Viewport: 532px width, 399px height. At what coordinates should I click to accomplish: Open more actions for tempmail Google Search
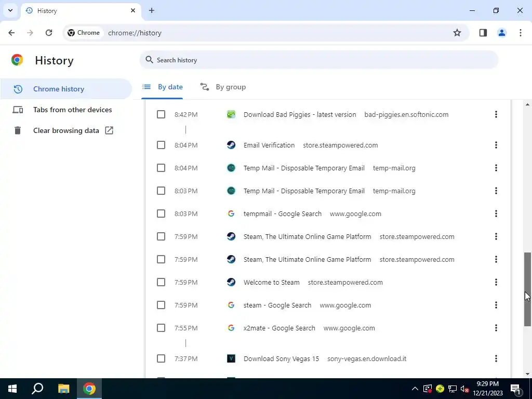click(496, 214)
